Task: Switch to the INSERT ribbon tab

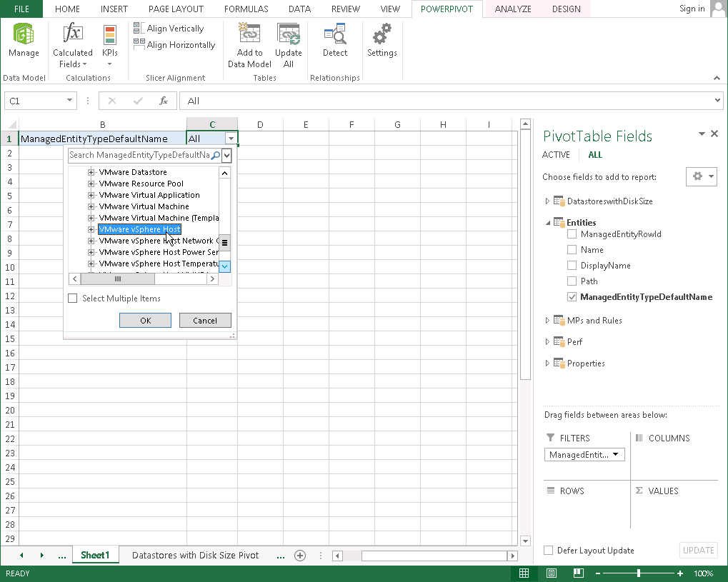Action: pos(114,9)
